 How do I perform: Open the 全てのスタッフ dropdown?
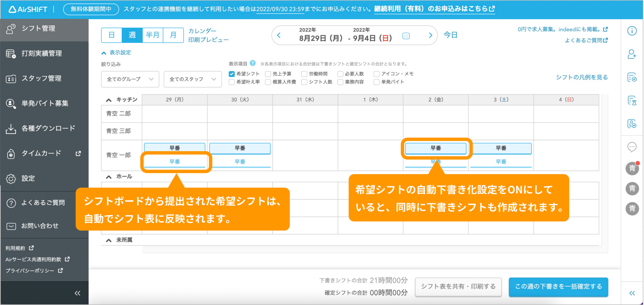[x=193, y=79]
